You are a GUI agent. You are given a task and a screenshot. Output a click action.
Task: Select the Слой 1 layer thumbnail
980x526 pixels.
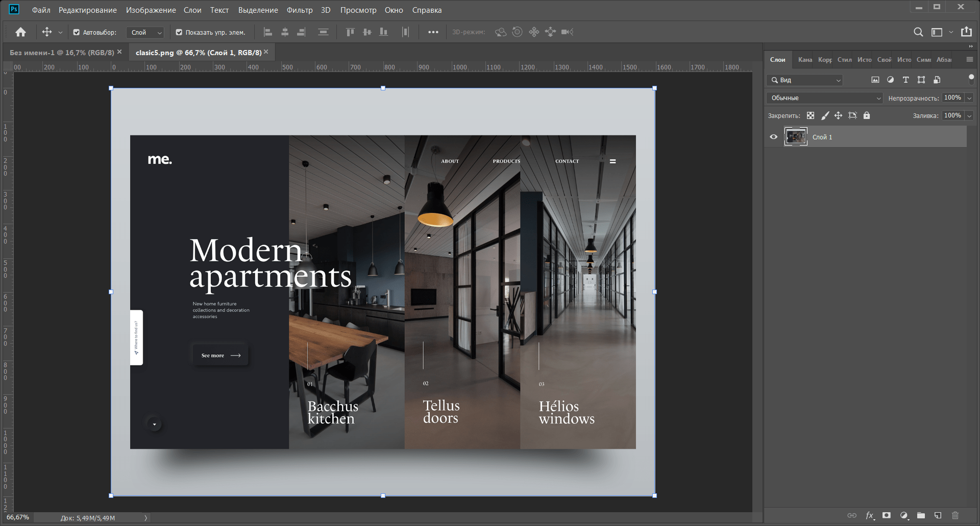(x=795, y=137)
